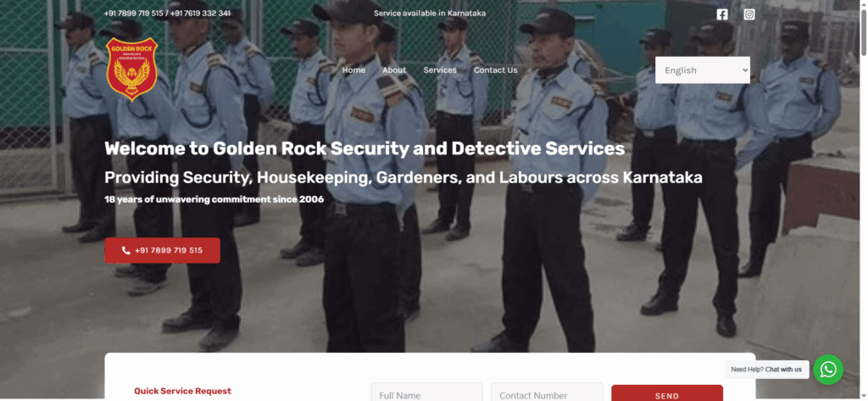Call the +91 7899 719 515 red button
868x401 pixels.
pos(162,250)
